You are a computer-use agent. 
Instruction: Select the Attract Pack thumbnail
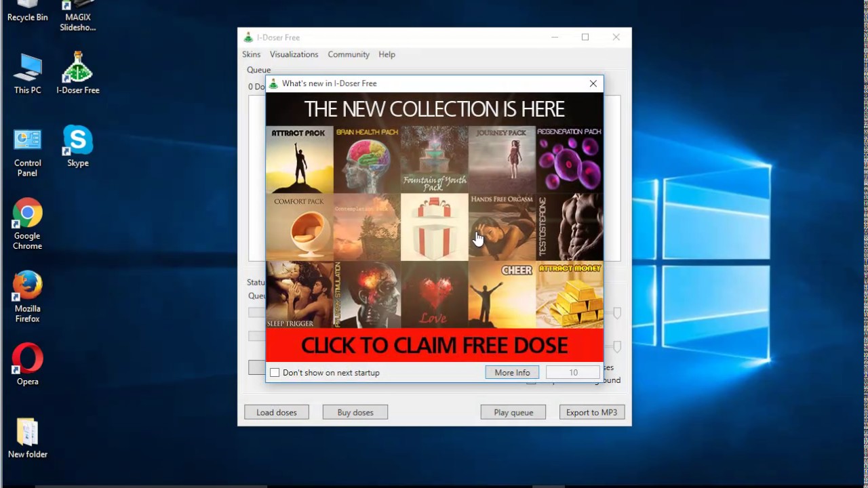click(x=299, y=160)
